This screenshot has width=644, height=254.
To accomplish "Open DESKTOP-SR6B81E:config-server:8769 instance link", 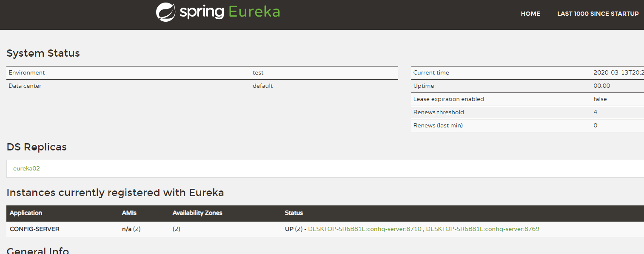I will pyautogui.click(x=482, y=229).
